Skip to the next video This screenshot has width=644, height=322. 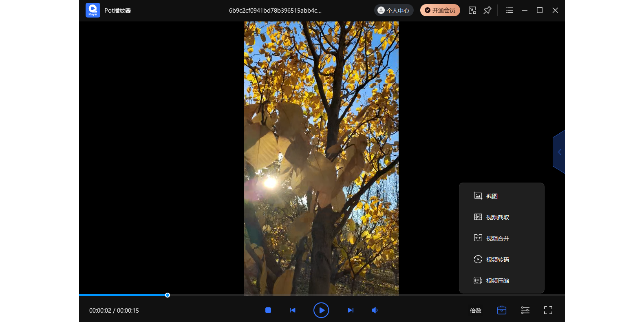tap(351, 310)
